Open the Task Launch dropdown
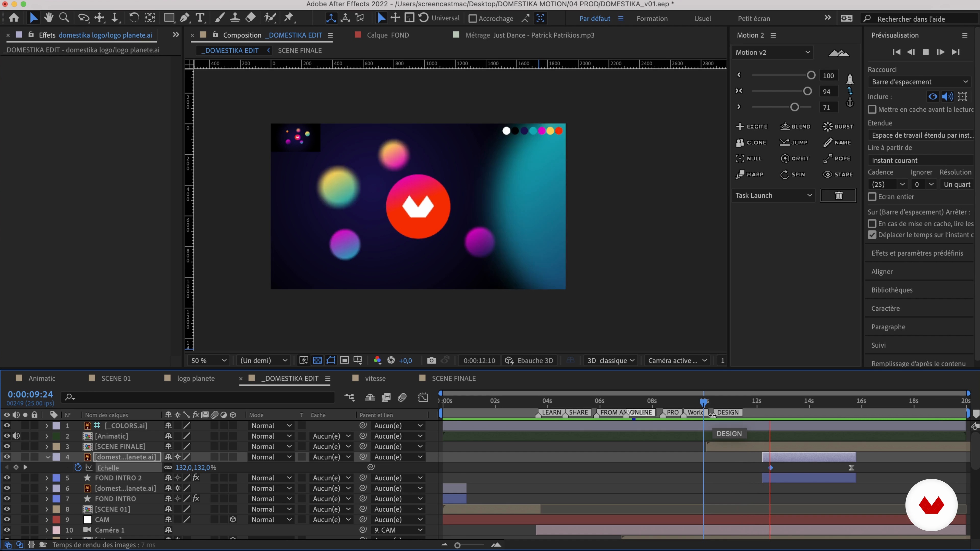 pyautogui.click(x=774, y=195)
